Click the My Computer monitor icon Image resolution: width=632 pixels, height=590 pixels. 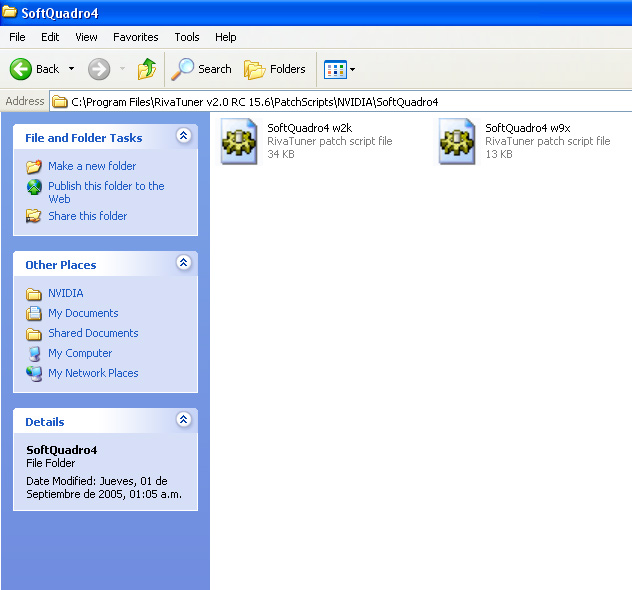(x=35, y=354)
